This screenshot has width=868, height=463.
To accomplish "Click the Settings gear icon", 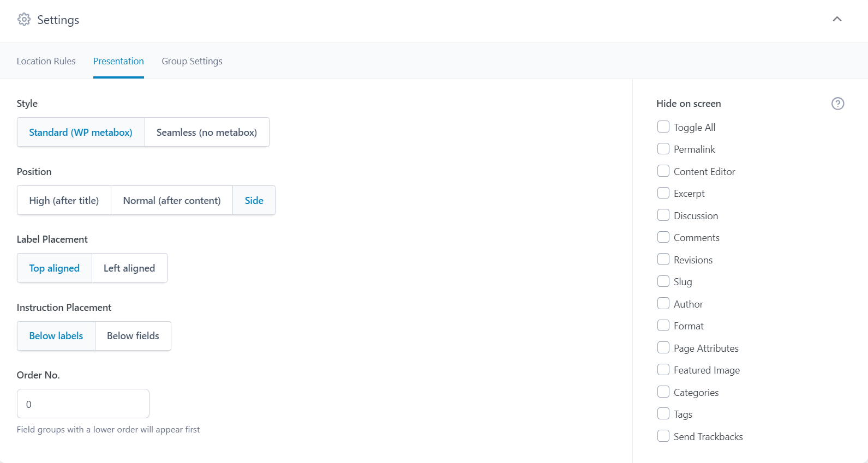I will click(x=24, y=20).
